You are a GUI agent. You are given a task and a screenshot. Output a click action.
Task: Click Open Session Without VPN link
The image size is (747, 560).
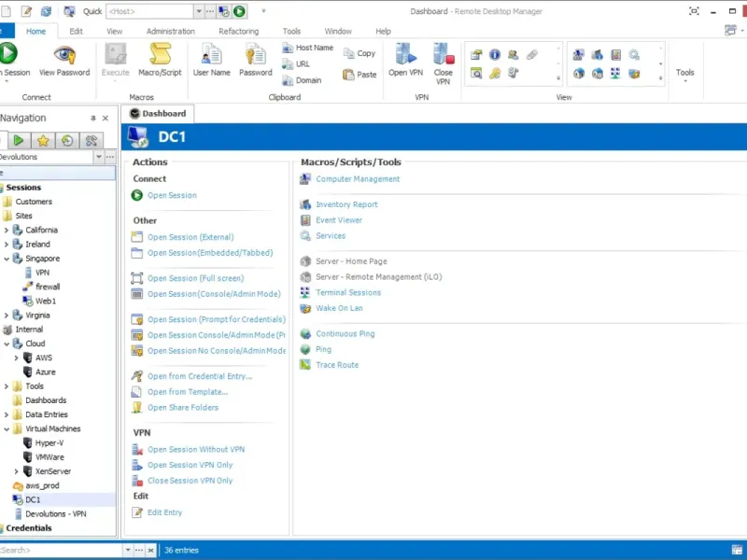pyautogui.click(x=196, y=449)
